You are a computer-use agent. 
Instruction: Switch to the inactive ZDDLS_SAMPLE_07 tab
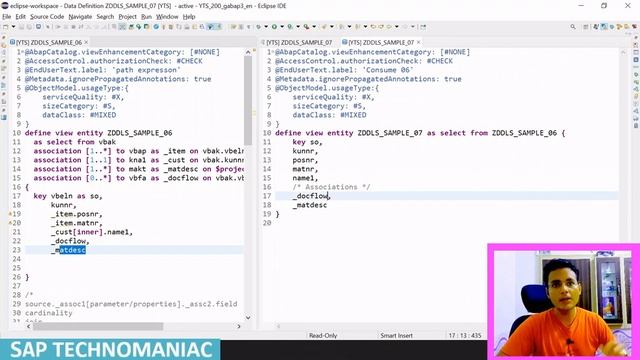[299, 42]
